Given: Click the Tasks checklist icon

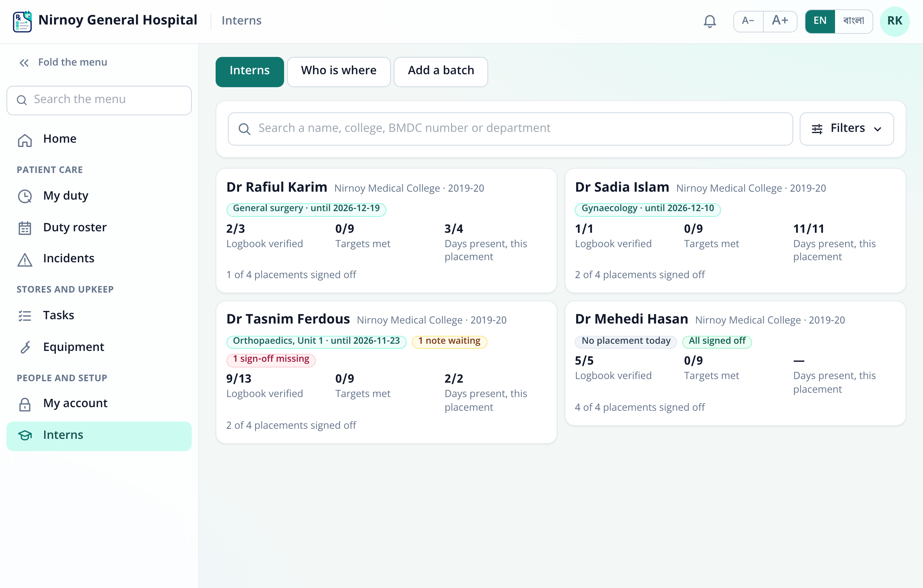Looking at the screenshot, I should pyautogui.click(x=25, y=316).
